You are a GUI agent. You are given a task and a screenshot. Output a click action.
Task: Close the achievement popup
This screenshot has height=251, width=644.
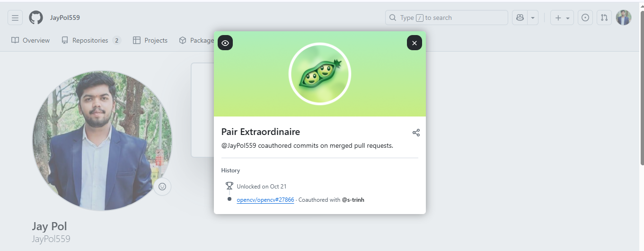tap(415, 43)
